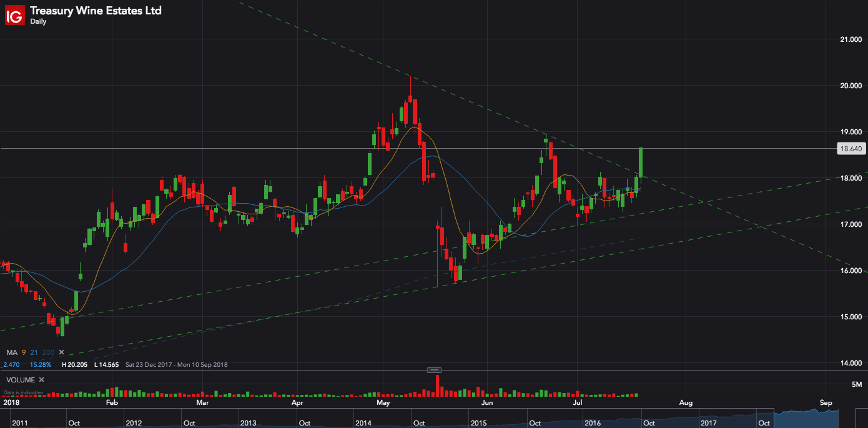The width and height of the screenshot is (868, 428).
Task: Select the MA 200 period value
Action: (48, 352)
